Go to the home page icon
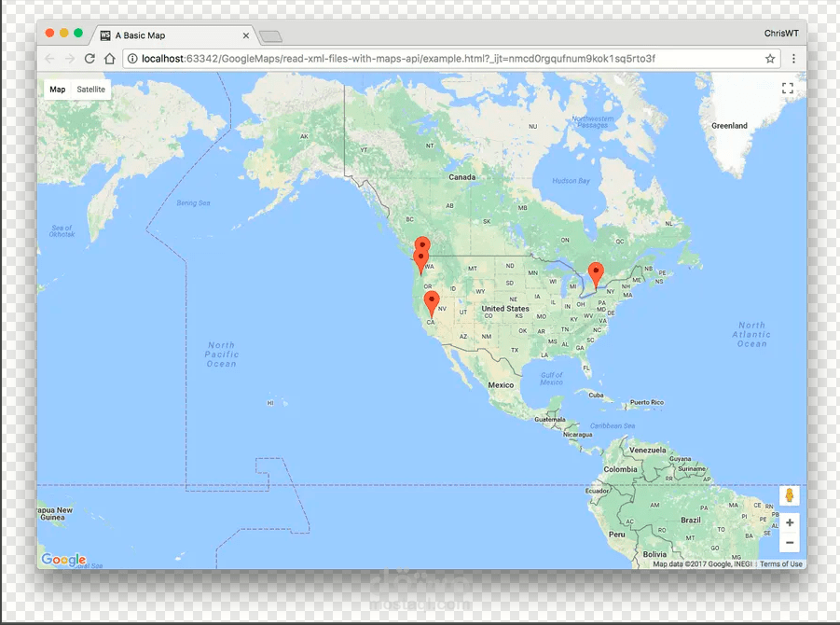This screenshot has height=625, width=840. 110,59
